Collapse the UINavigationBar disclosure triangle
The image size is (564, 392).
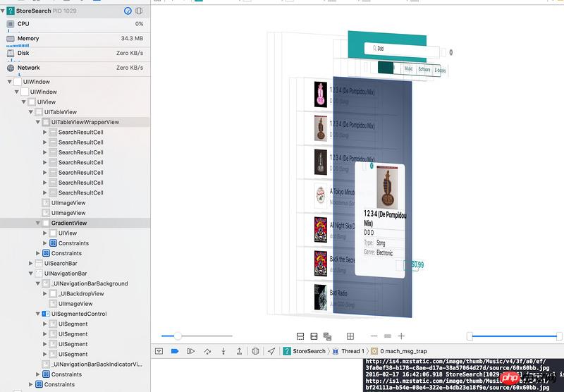tap(30, 274)
